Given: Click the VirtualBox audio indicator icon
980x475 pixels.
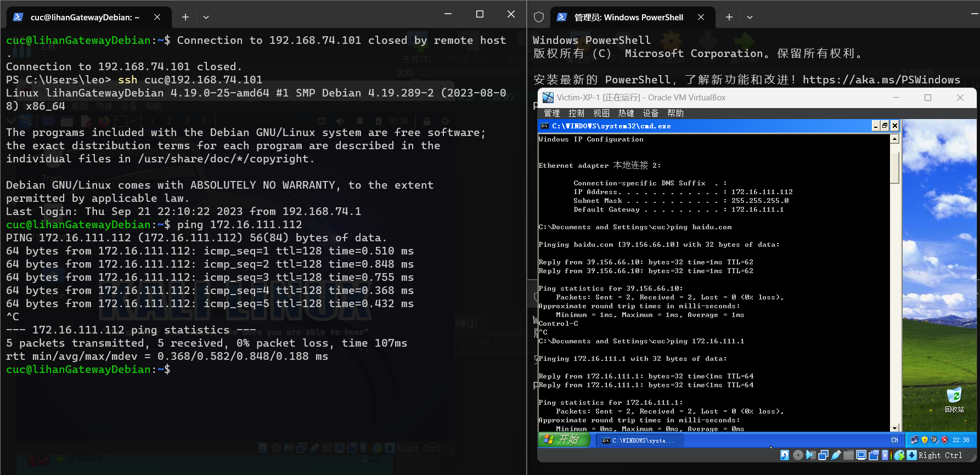Looking at the screenshot, I should coord(810,455).
